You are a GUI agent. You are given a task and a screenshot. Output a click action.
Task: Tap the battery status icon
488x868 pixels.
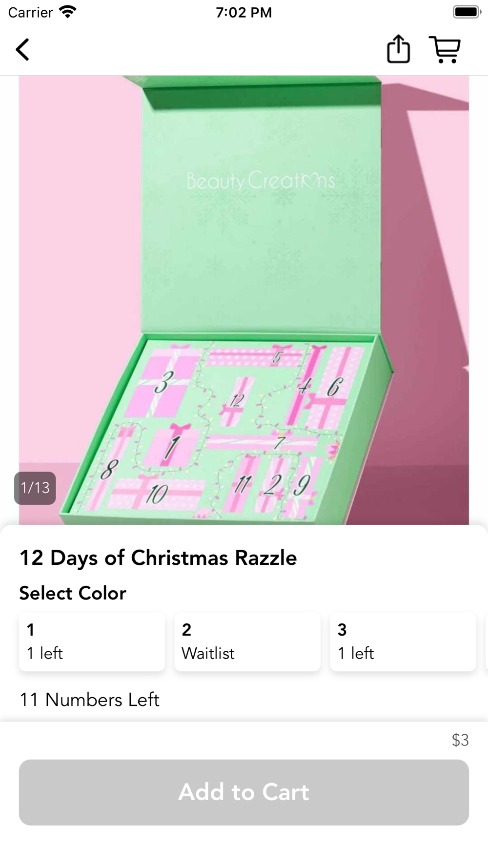pos(467,12)
